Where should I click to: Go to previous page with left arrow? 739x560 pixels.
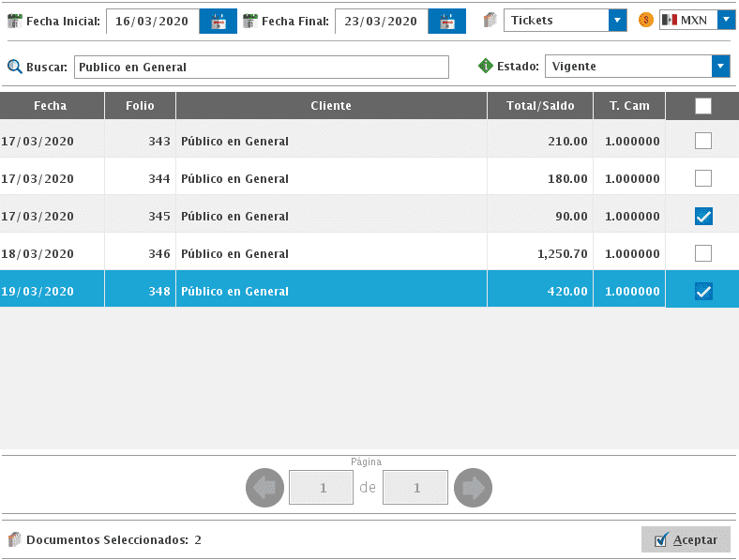264,488
